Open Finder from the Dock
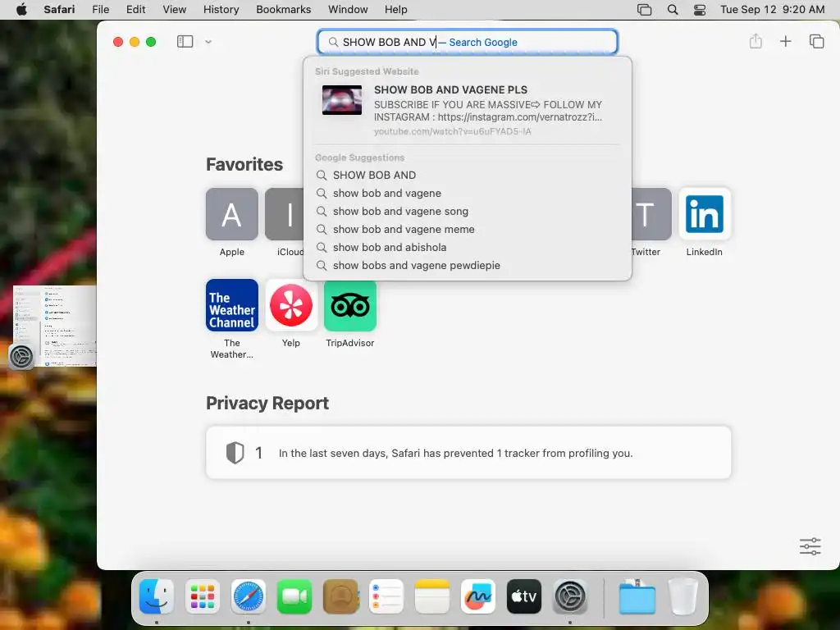The image size is (840, 630). [157, 596]
